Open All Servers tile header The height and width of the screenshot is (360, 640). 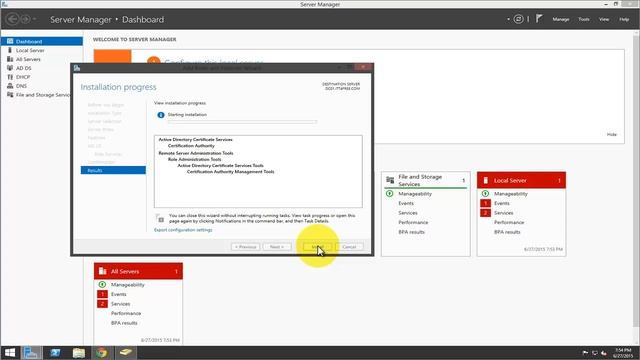click(x=138, y=271)
